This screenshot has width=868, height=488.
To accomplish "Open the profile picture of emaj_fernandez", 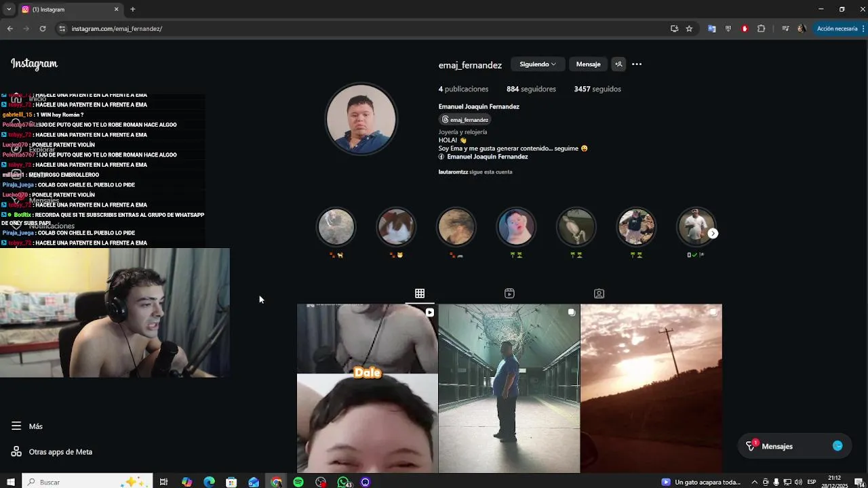I will 361,119.
